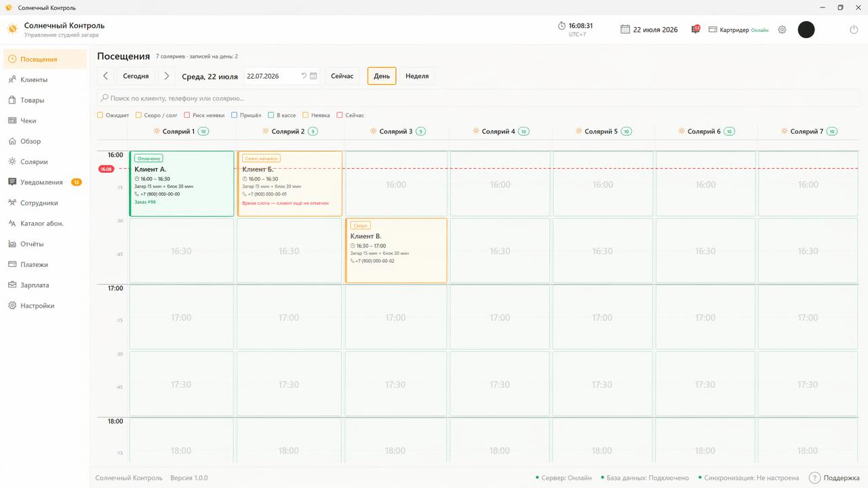Click the Солярий 7 column header
868x488 pixels.
pos(808,131)
